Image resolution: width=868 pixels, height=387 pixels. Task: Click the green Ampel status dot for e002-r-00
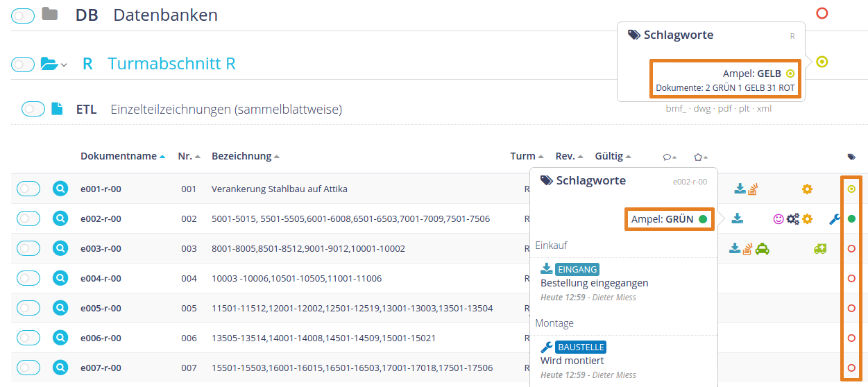click(851, 219)
